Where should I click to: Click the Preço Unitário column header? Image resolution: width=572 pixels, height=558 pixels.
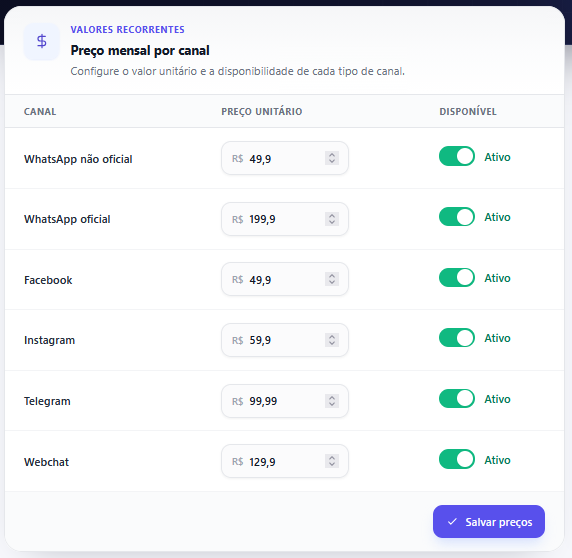(x=262, y=111)
